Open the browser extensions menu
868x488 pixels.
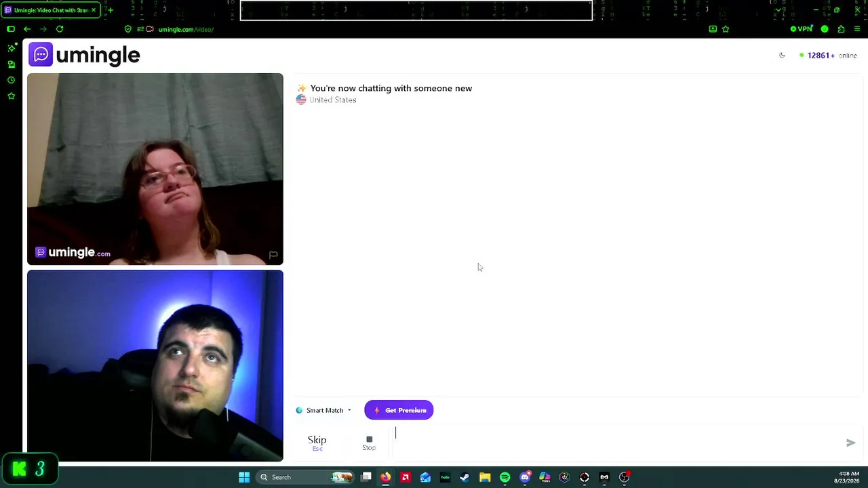tap(841, 29)
